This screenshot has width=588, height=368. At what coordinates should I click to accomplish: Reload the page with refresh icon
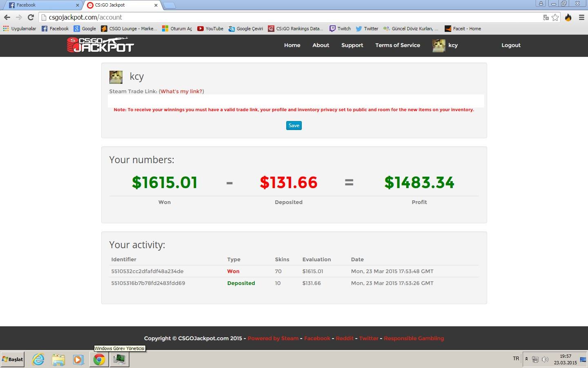coord(31,17)
